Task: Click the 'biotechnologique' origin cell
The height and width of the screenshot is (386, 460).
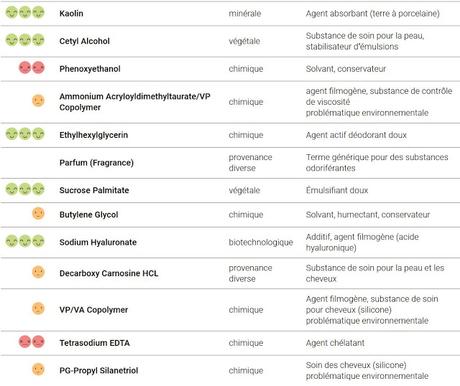Action: pos(261,242)
